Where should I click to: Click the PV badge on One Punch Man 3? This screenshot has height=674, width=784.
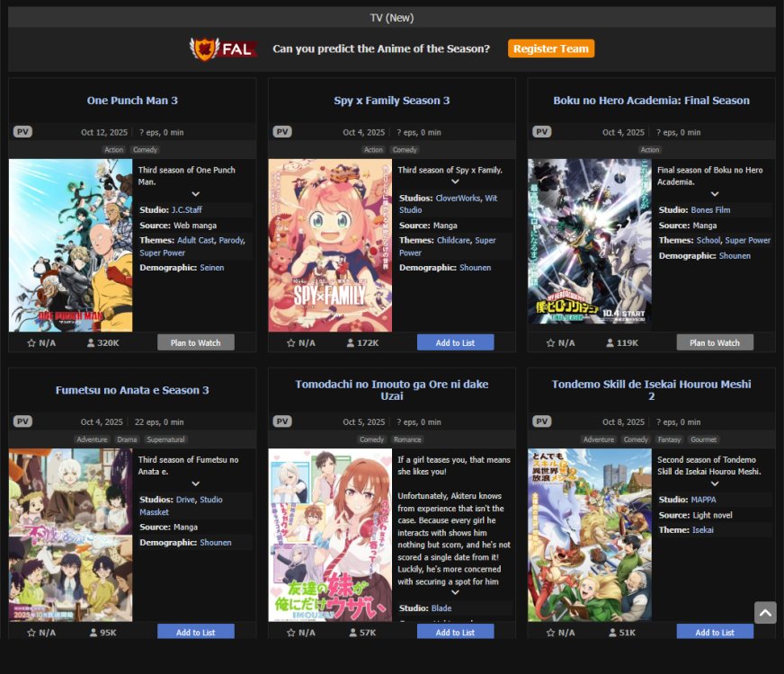[x=23, y=132]
